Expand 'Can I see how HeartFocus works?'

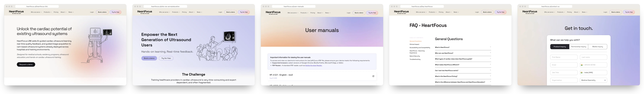tap(463, 70)
